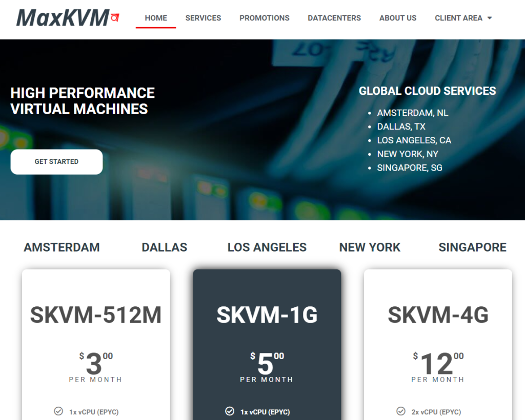The image size is (525, 420).
Task: Click the SKVM-512M plan title
Action: 96,315
